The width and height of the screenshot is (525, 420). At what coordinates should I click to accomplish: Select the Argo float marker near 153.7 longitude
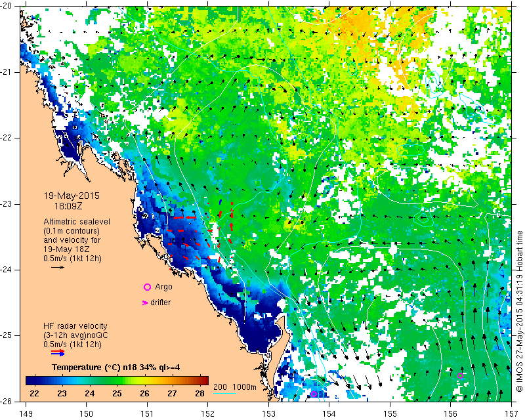[x=314, y=394]
